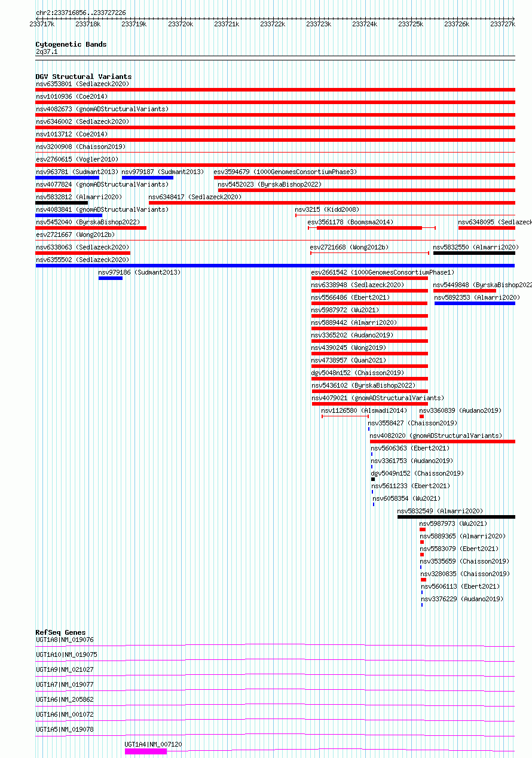Screen dimensions: 532x758
Task: Click blue bar under nsv979187 (Sudmant2013)
Action: pos(148,177)
